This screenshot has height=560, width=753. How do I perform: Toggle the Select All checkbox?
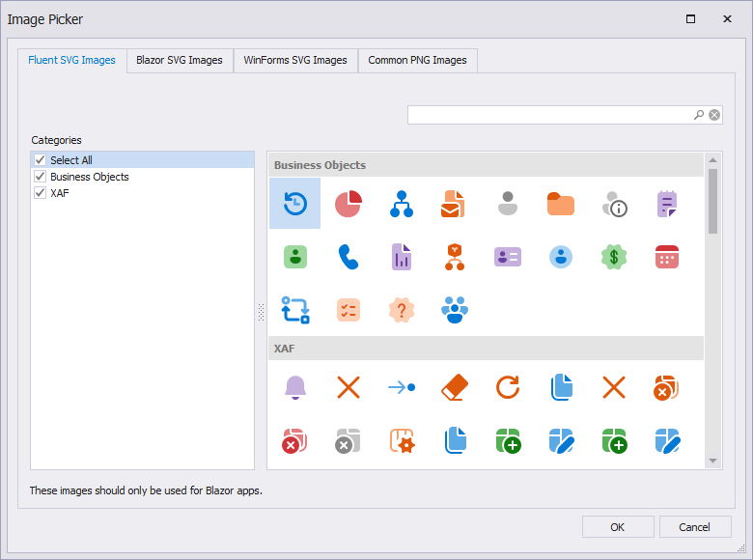click(40, 160)
